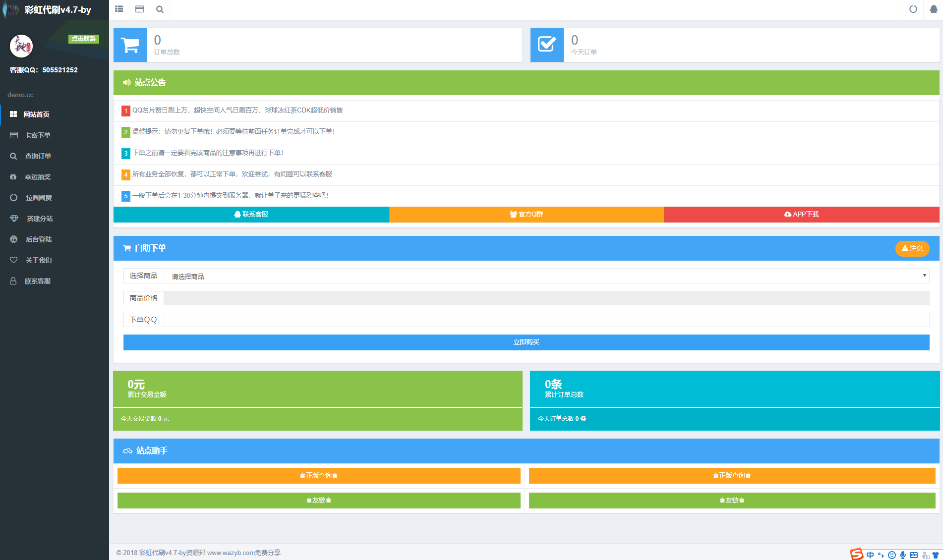Click the left green 友链 button
Image resolution: width=943 pixels, height=560 pixels.
(319, 501)
